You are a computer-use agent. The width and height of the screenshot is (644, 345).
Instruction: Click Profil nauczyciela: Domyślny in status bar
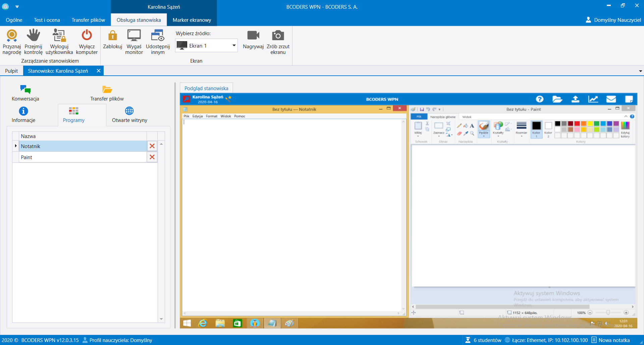(x=117, y=340)
